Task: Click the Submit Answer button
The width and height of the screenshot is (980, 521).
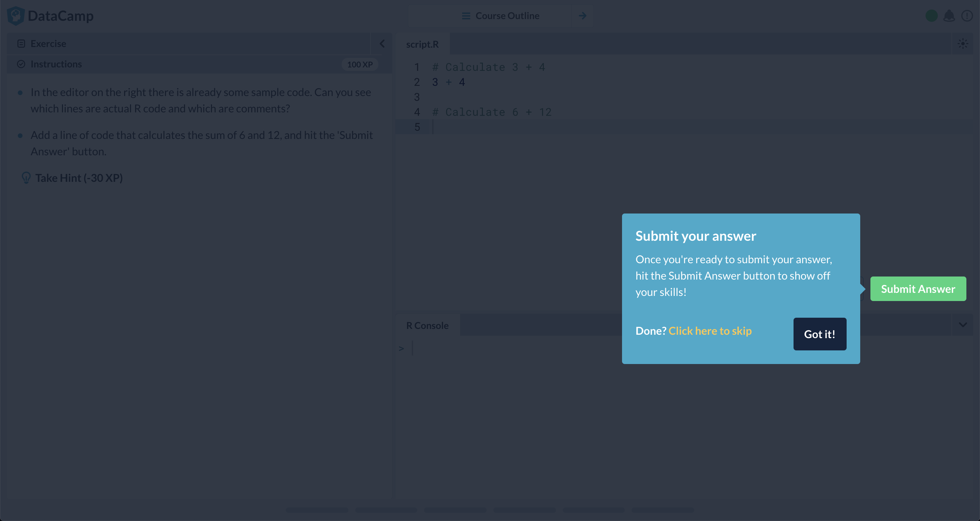Action: [918, 289]
